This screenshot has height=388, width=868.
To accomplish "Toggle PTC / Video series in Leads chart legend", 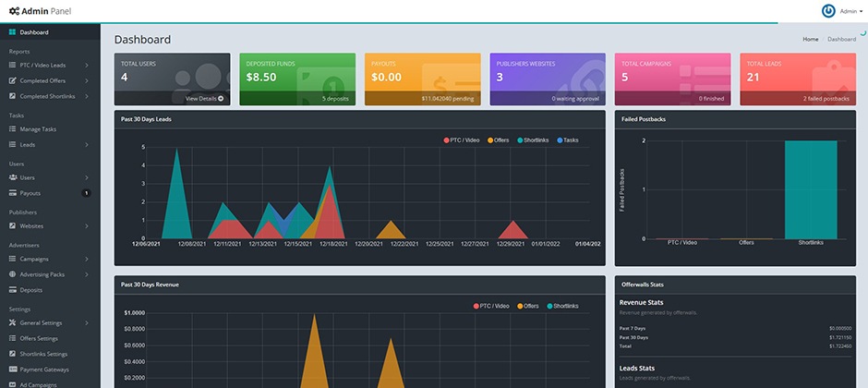I will point(461,140).
